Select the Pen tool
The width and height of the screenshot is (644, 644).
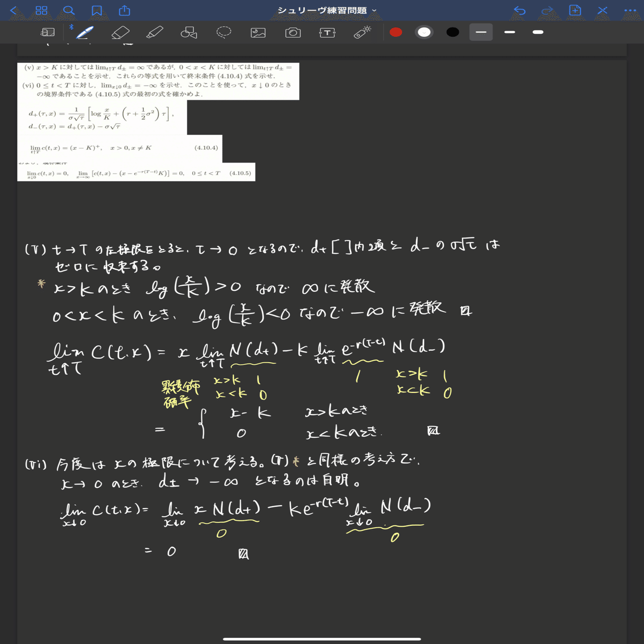85,32
